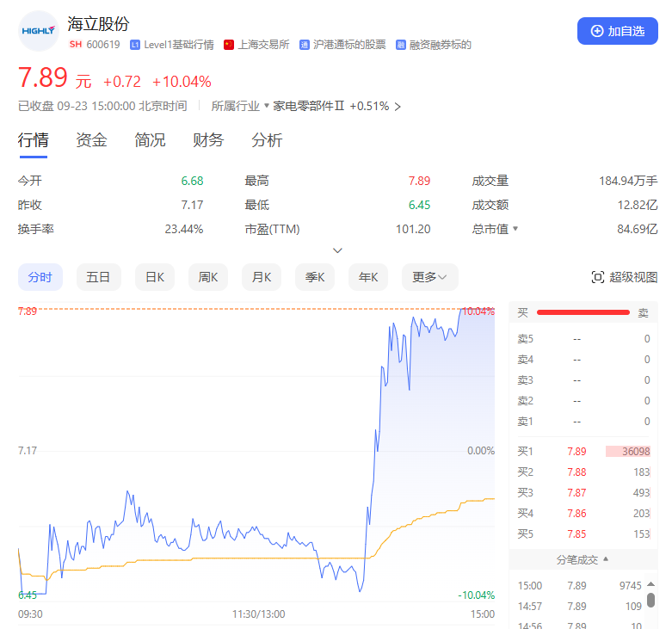The height and width of the screenshot is (629, 672).
Task: Toggle the 总市值 dropdown triangle
Action: tap(516, 229)
